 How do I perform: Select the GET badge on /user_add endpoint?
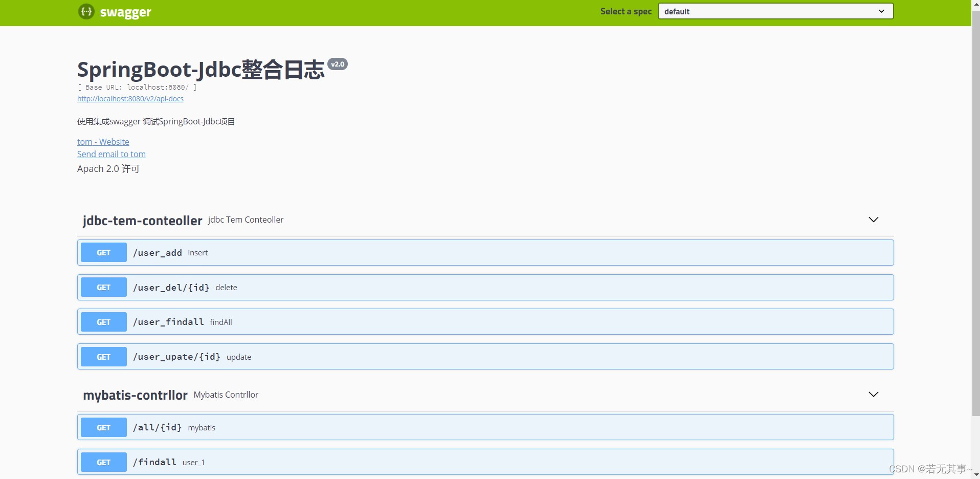point(103,252)
